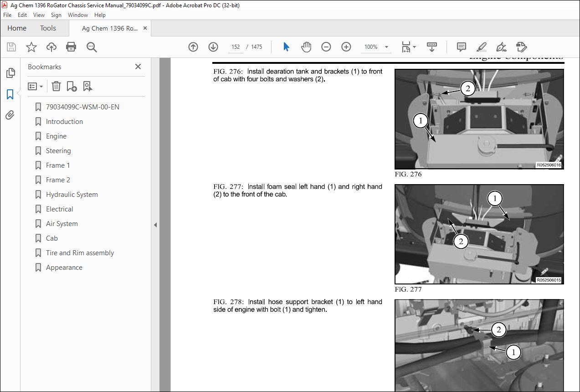Close the Ag Chem 1396 document tab
Viewport: 580px width, 392px height.
145,28
